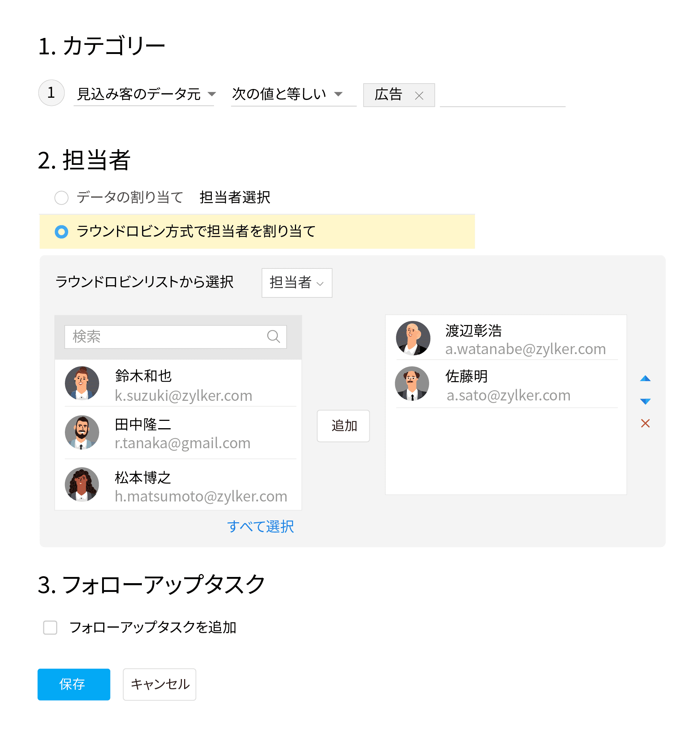The height and width of the screenshot is (744, 700).
Task: Click the 追加 button
Action: tap(343, 426)
